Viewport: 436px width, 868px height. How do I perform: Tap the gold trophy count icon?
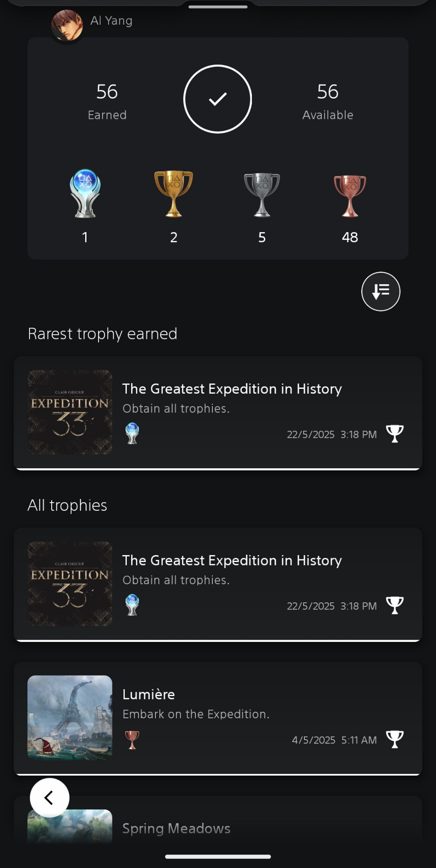[173, 194]
